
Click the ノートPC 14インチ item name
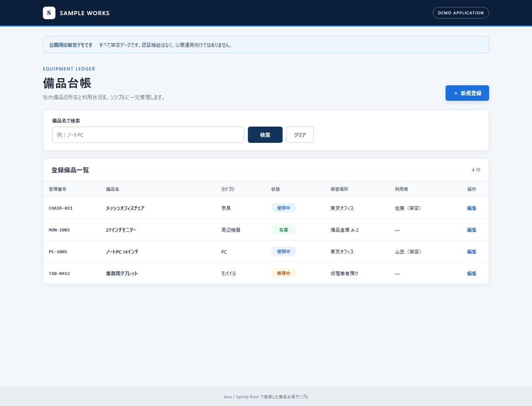tap(122, 252)
